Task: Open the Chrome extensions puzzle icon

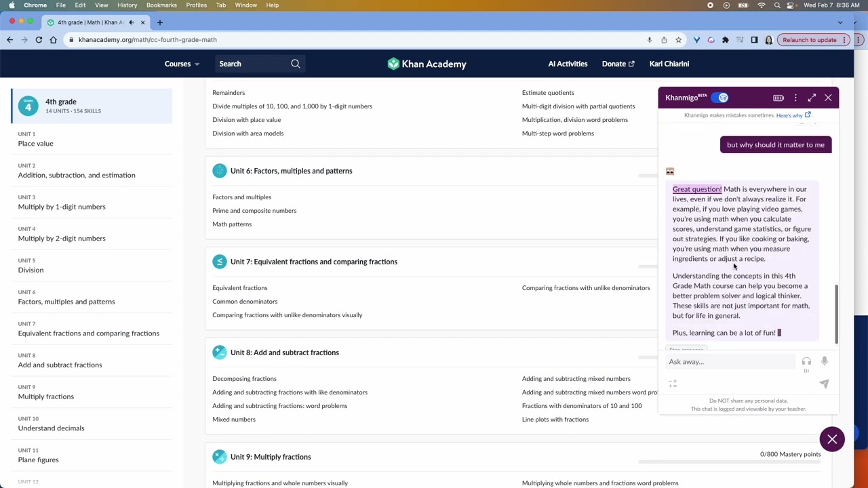Action: (x=725, y=40)
